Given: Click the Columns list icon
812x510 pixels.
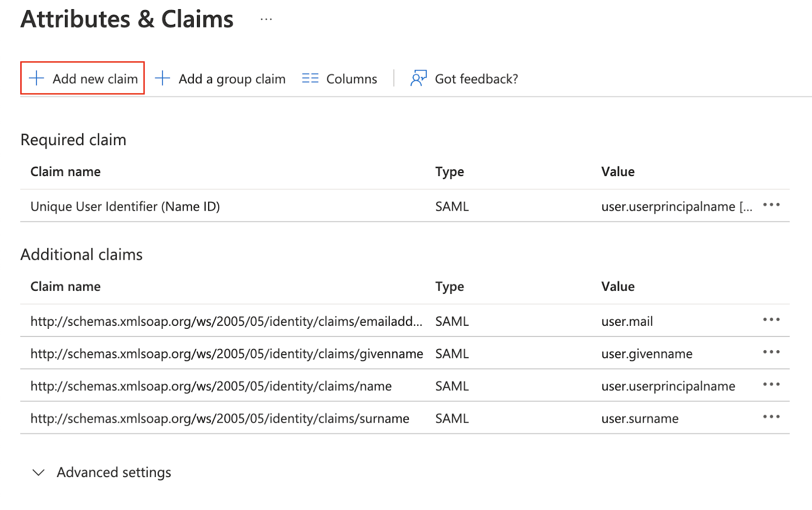Looking at the screenshot, I should [310, 78].
